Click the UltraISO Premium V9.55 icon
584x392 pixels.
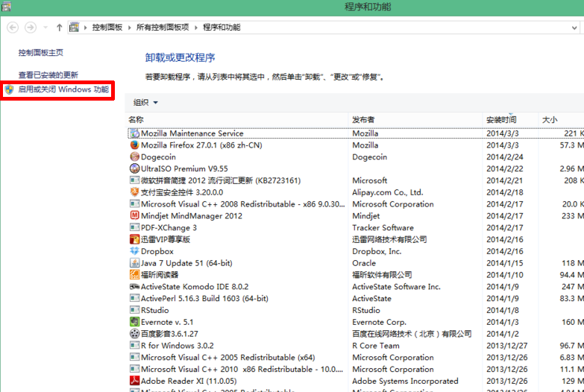point(134,169)
